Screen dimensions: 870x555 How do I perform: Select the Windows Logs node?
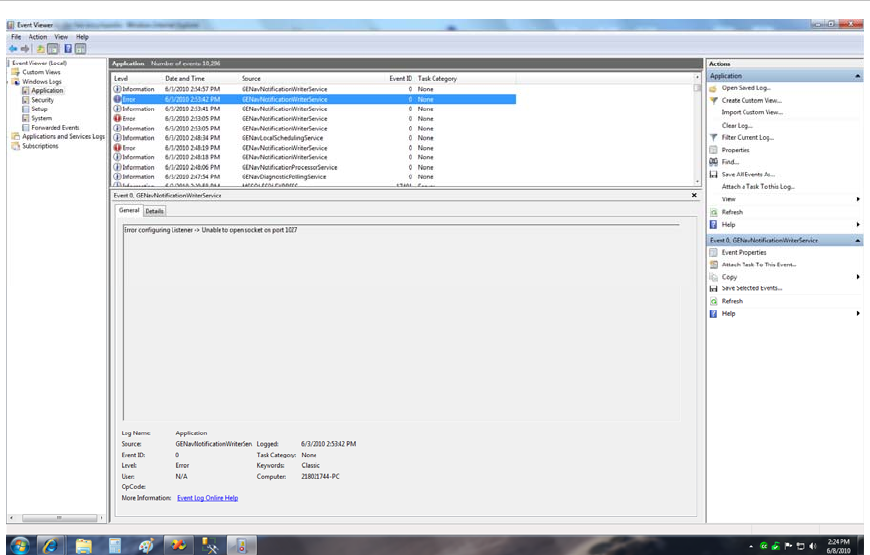42,82
